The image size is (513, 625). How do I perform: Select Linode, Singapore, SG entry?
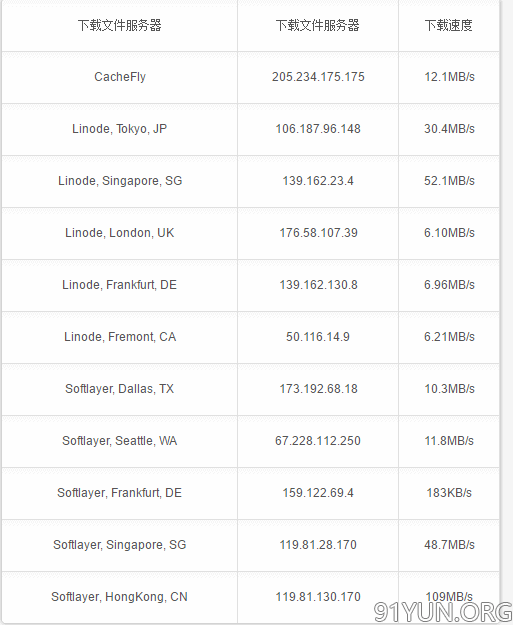click(120, 181)
